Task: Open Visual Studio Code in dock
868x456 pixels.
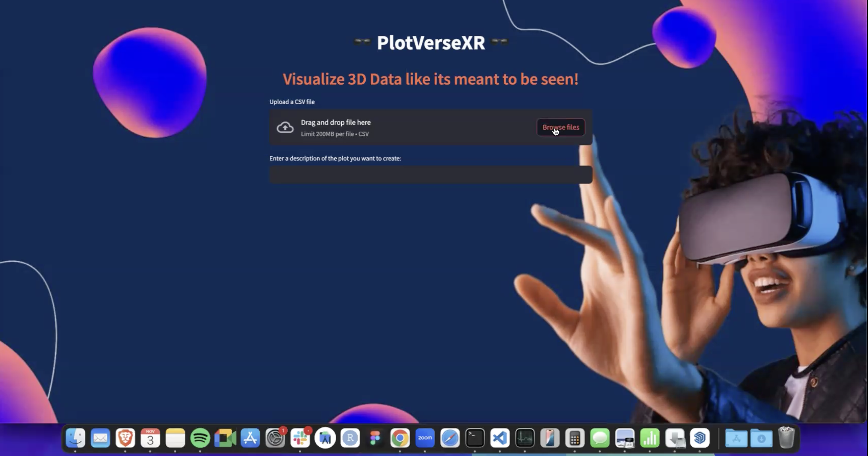Action: pos(500,438)
